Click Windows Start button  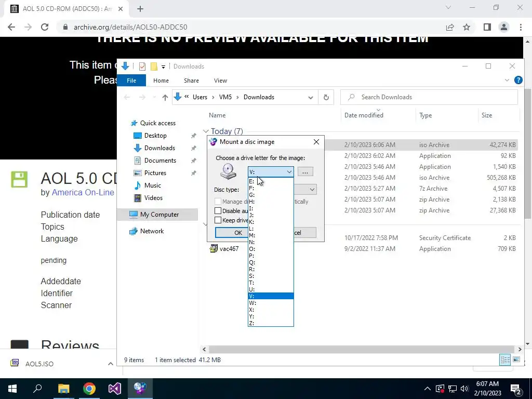[12, 389]
